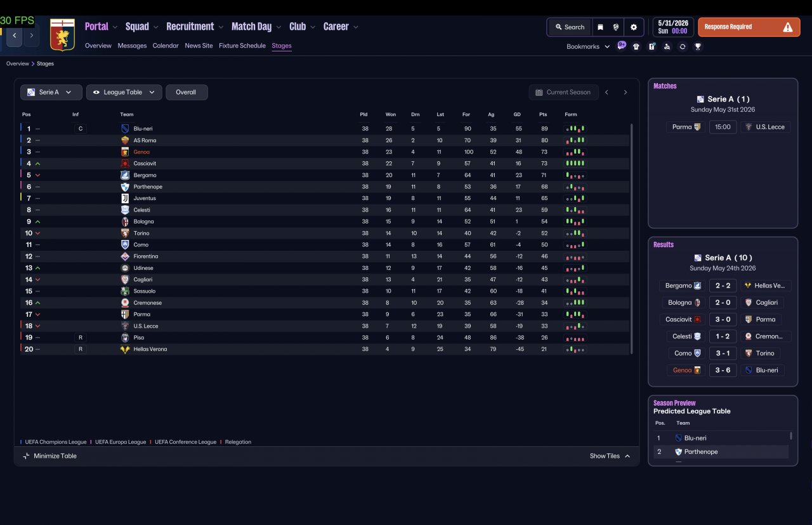Click the Predicted League Table scrollbar
This screenshot has height=525, width=812.
pos(791,435)
